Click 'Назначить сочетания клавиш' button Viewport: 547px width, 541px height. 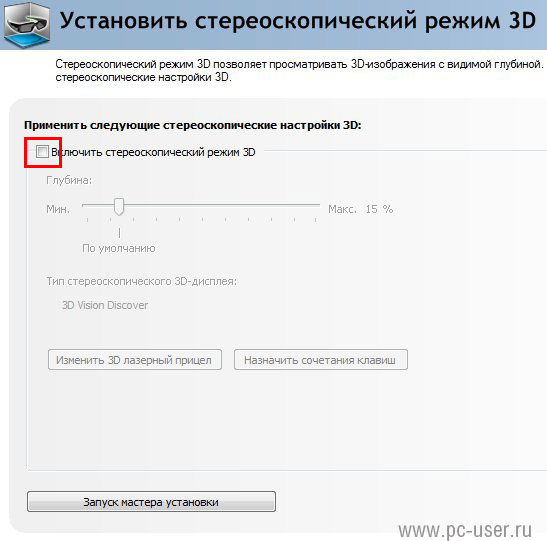click(321, 360)
